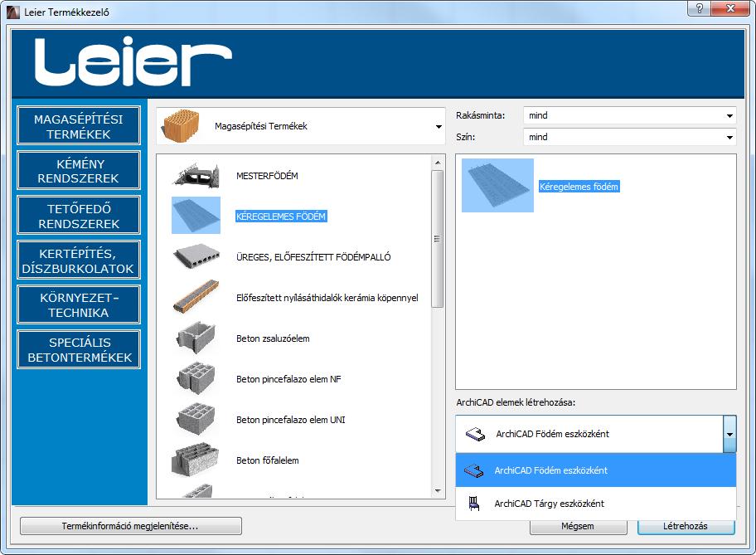Select ÜREGES, ELŐFESZÍTETT FÖDÉMPALLÓ label
This screenshot has width=756, height=555.
click(313, 256)
